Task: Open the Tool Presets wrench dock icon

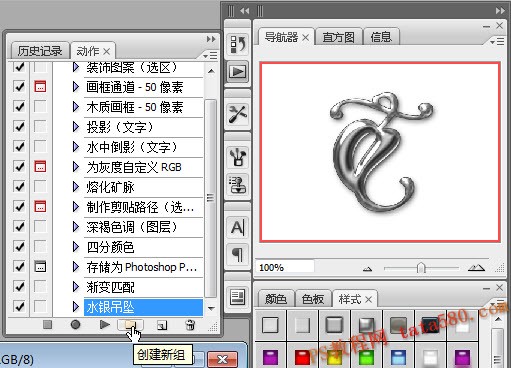Action: (x=238, y=114)
